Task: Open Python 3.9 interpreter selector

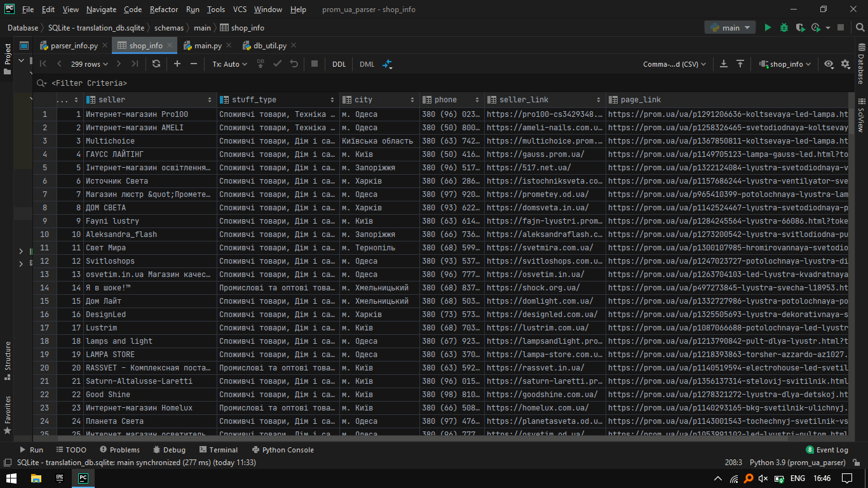Action: pyautogui.click(x=797, y=463)
